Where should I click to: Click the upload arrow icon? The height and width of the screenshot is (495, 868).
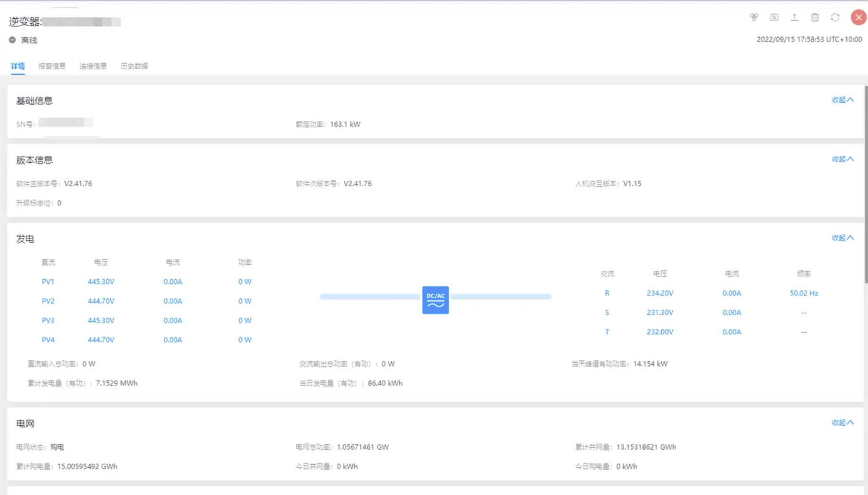tap(794, 17)
